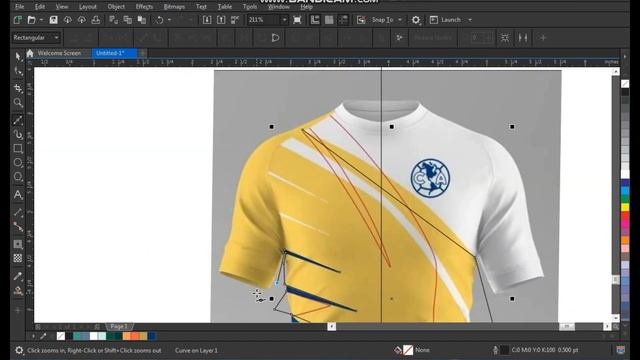The height and width of the screenshot is (360, 640).
Task: Pick yellow swatch in right color palette
Action: 625,207
